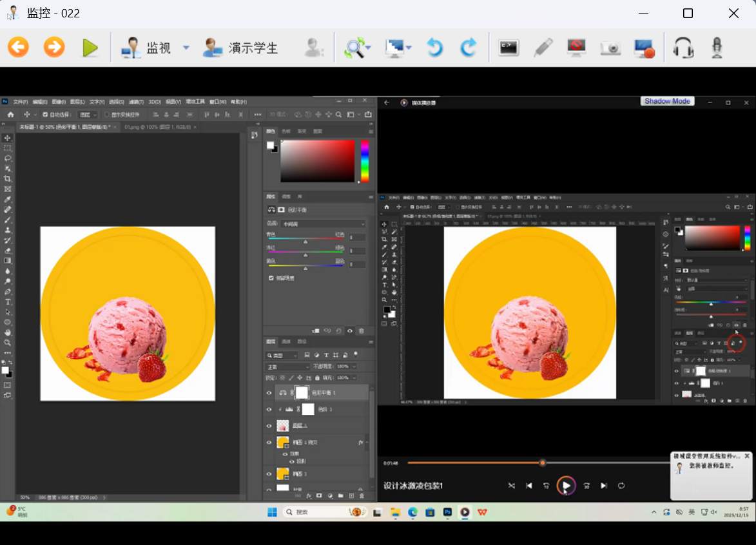756x545 pixels.
Task: Toggle the 保留明度 checkbox in properties panel
Action: (271, 278)
